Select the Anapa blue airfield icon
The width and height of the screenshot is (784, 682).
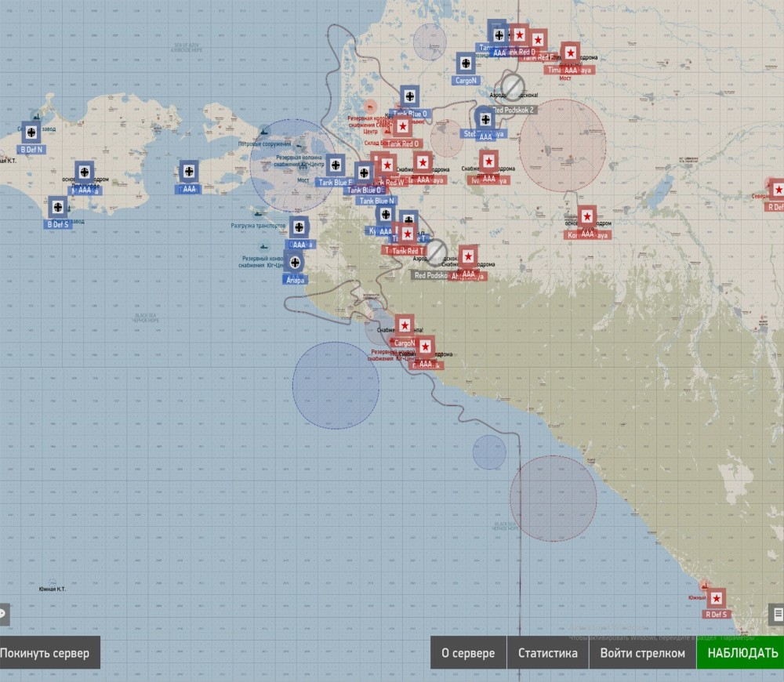click(296, 263)
